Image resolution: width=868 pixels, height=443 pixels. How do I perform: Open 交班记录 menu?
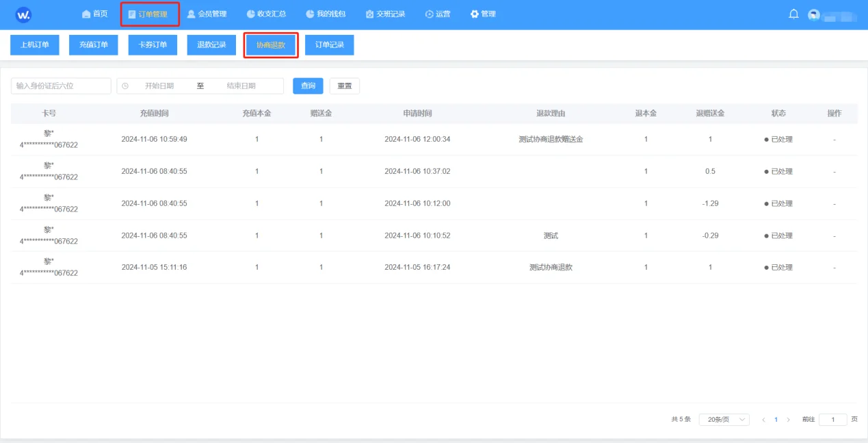pos(385,14)
